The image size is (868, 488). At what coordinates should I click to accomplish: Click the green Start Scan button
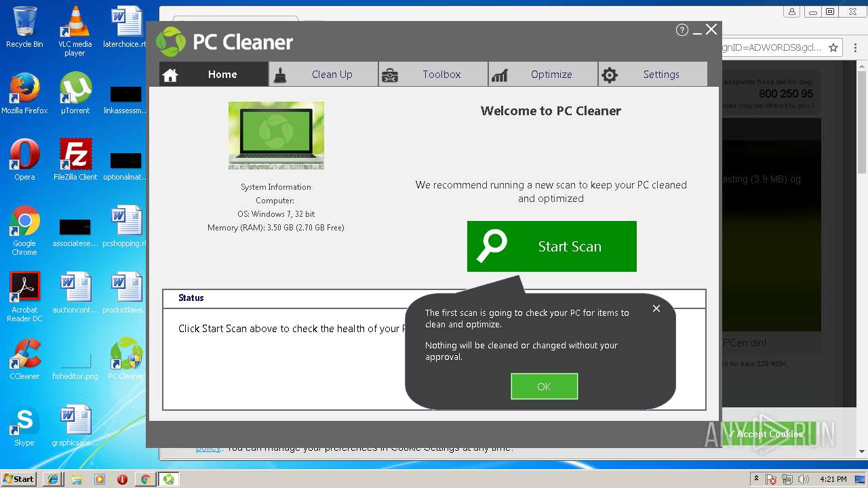[552, 246]
